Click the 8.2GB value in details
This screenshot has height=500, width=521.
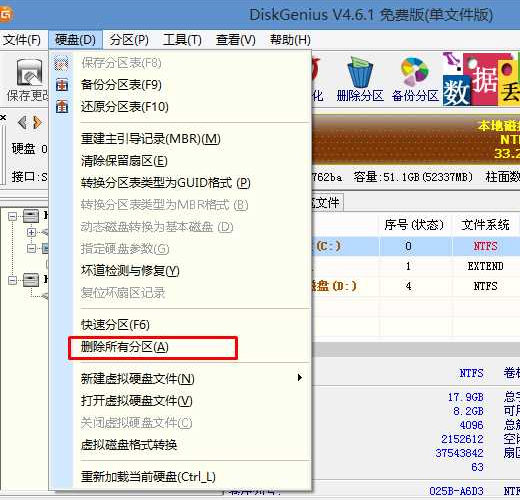click(468, 411)
